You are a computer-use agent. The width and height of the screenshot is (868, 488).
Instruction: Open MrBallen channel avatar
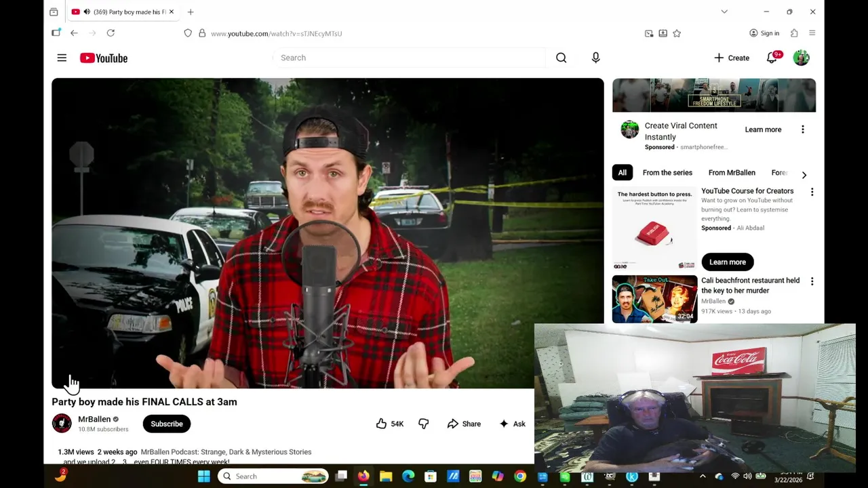(62, 424)
